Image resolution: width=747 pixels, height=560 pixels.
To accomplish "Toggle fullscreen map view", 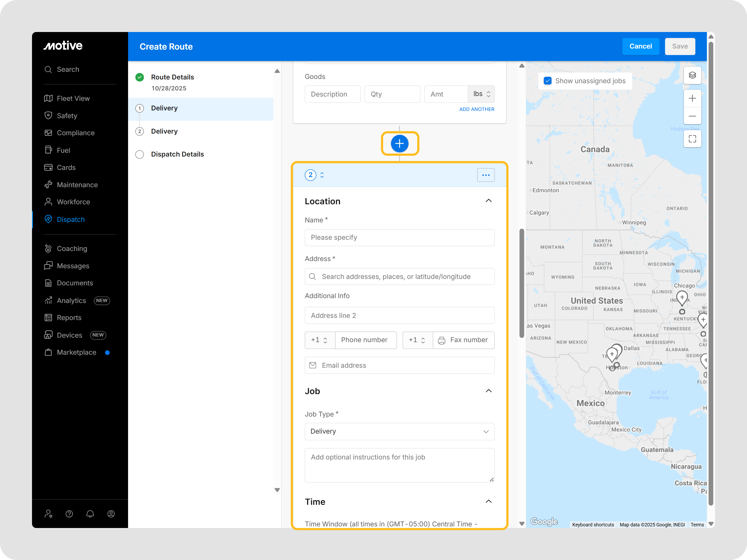I will 692,139.
